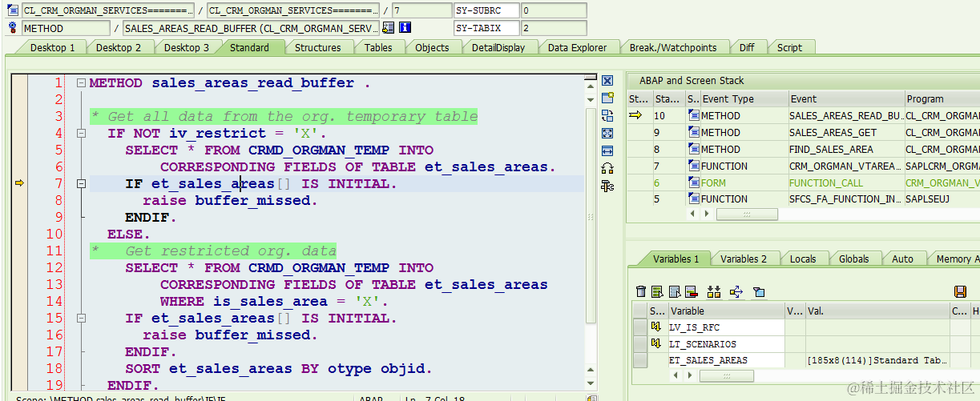This screenshot has width=980, height=401.
Task: Select the row selector for LT_SCENARIOS
Action: [x=640, y=344]
